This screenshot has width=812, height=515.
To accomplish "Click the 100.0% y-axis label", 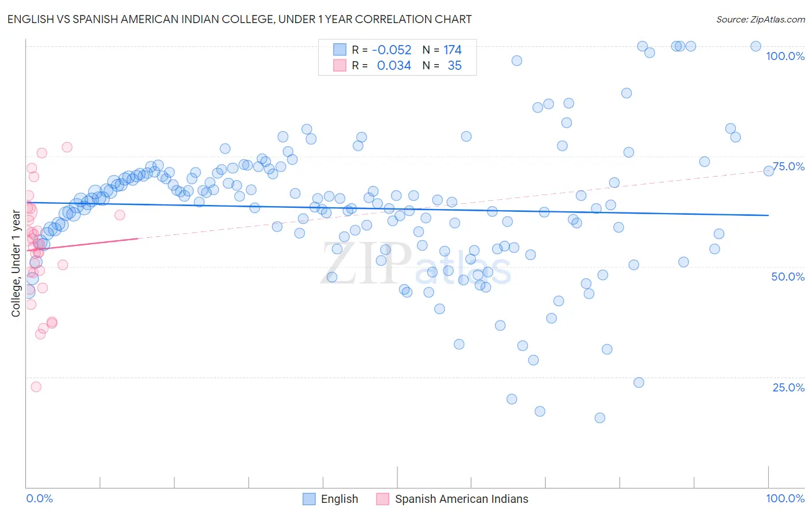I will [x=785, y=56].
